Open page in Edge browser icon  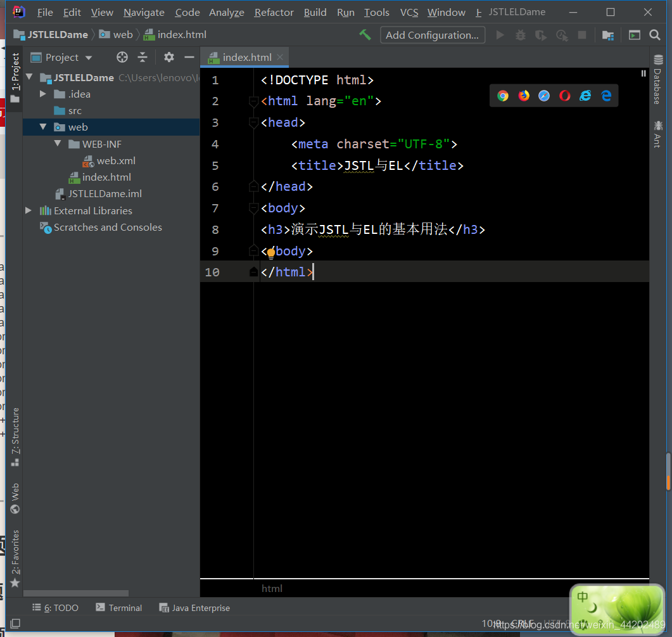[605, 96]
